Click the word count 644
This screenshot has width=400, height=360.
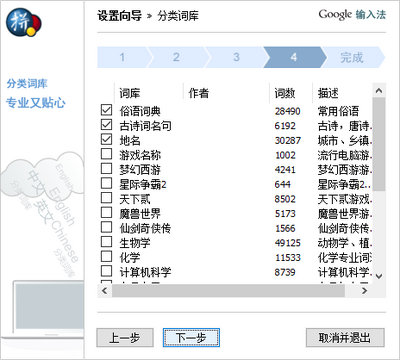pos(282,184)
